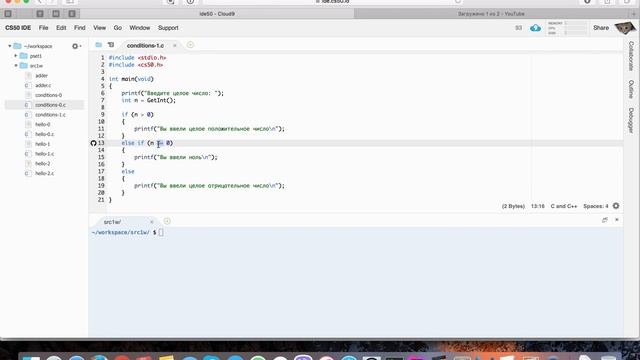Close the conditions-1.c editor tab
Screen dimensions: 640x360
click(175, 45)
